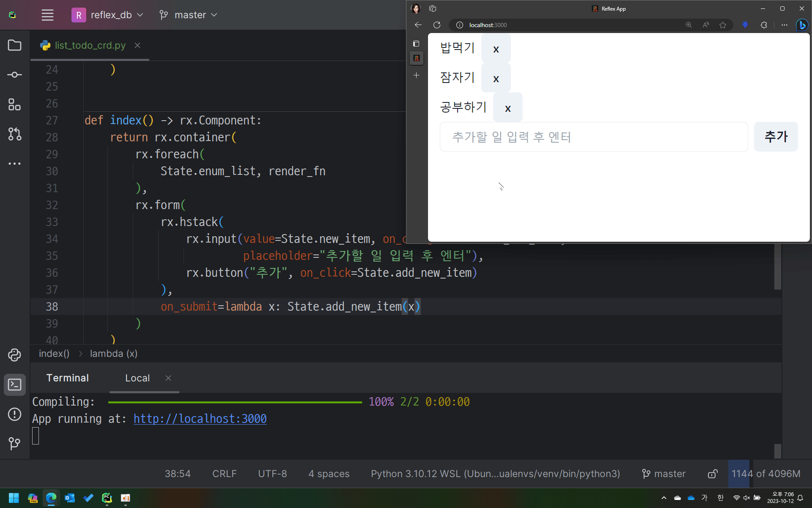
Task: Select the list_todo_crd.py editor tab
Action: 90,45
